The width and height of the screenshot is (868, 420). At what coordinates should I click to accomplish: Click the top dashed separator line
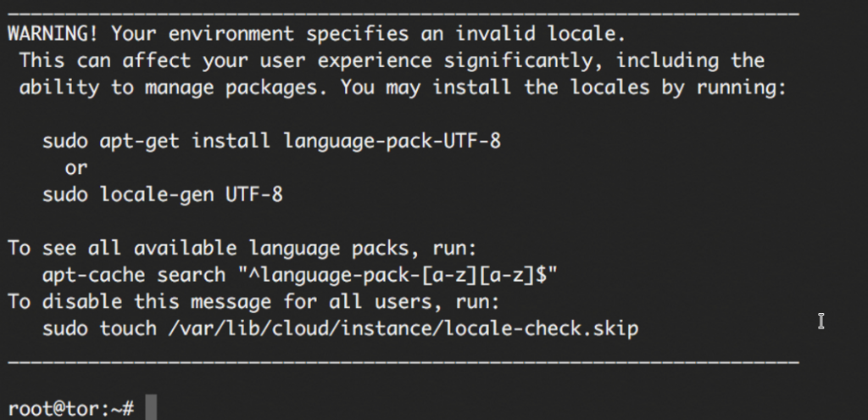coord(403,12)
